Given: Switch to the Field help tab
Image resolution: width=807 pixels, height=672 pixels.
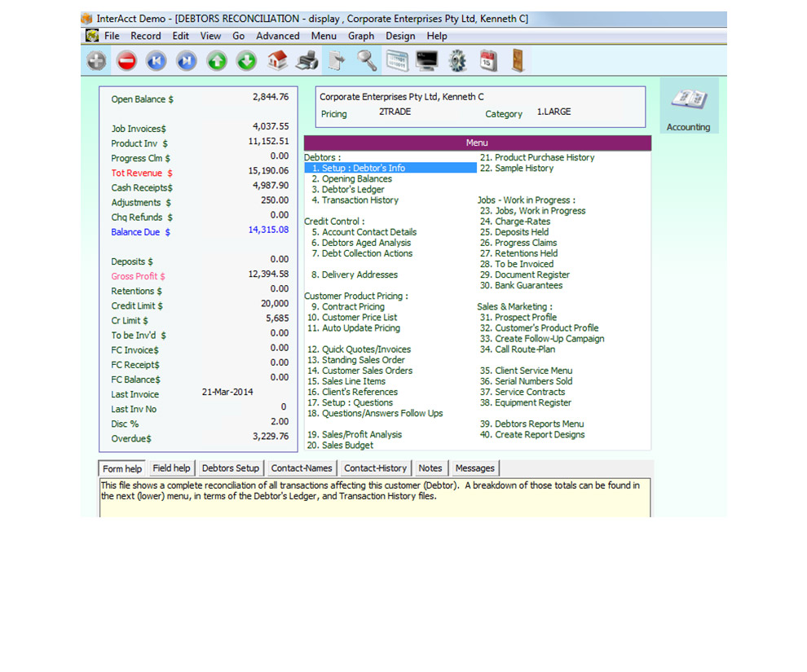Looking at the screenshot, I should (171, 468).
